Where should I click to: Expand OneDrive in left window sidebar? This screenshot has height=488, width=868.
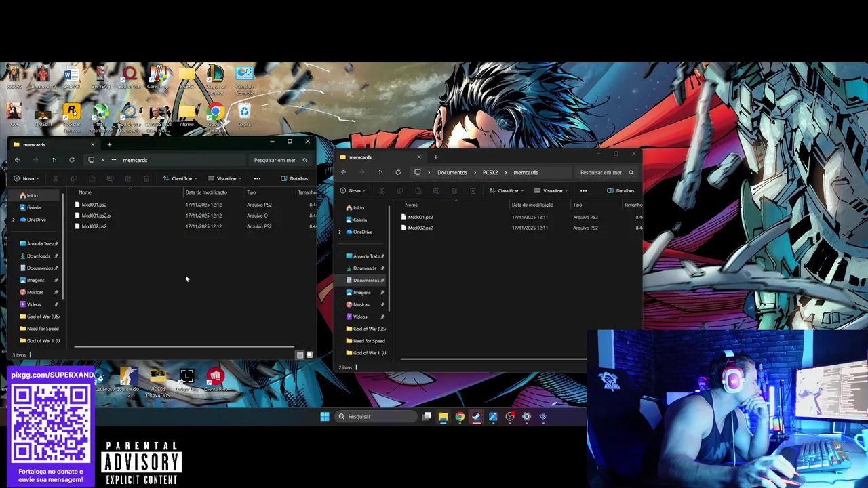pos(14,220)
